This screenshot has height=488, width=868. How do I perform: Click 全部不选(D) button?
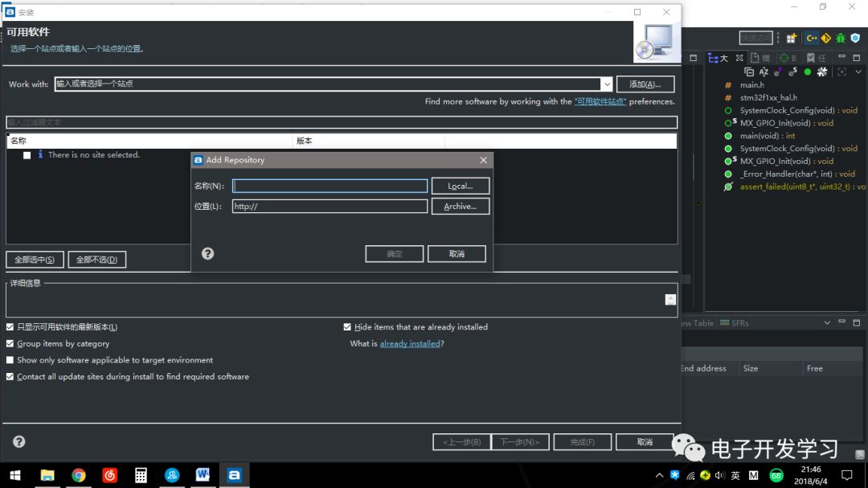(97, 259)
